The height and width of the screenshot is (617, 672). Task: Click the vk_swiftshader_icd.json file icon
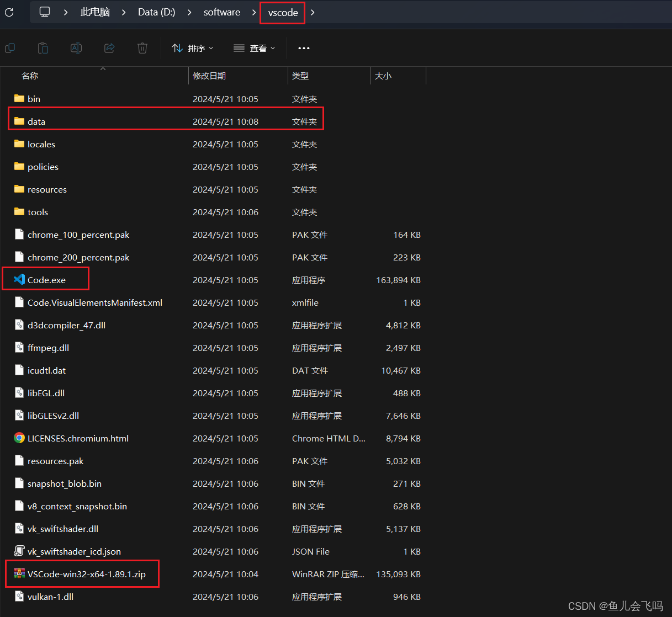[19, 551]
